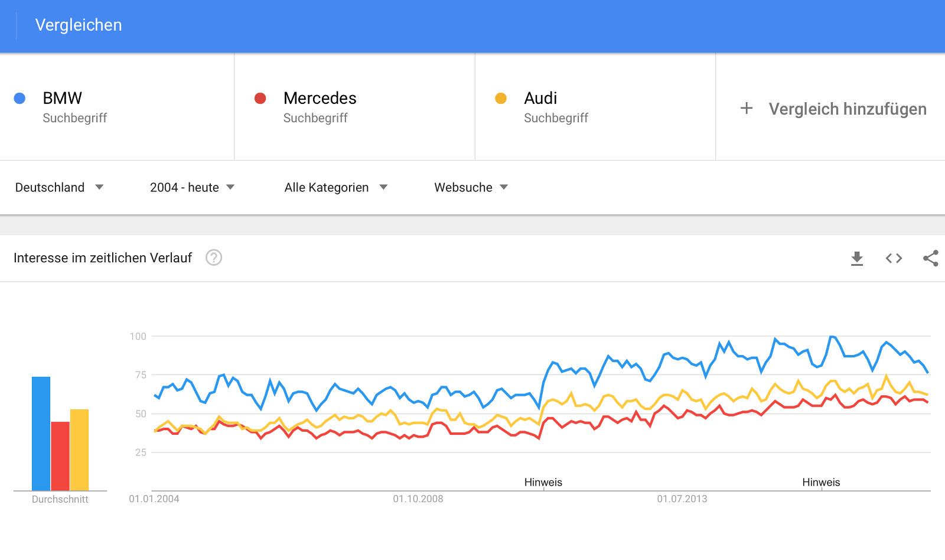This screenshot has width=945, height=560.
Task: Click the Vergleichen header title
Action: point(79,25)
